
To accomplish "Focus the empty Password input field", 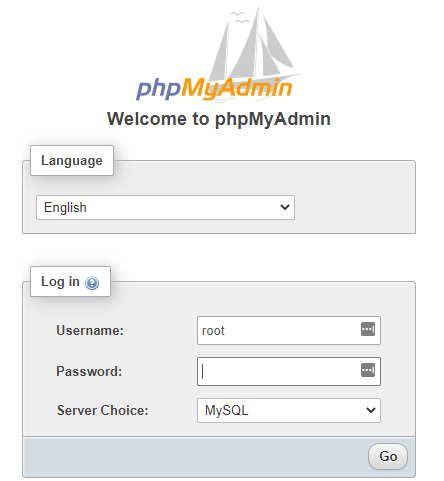I will tap(289, 372).
